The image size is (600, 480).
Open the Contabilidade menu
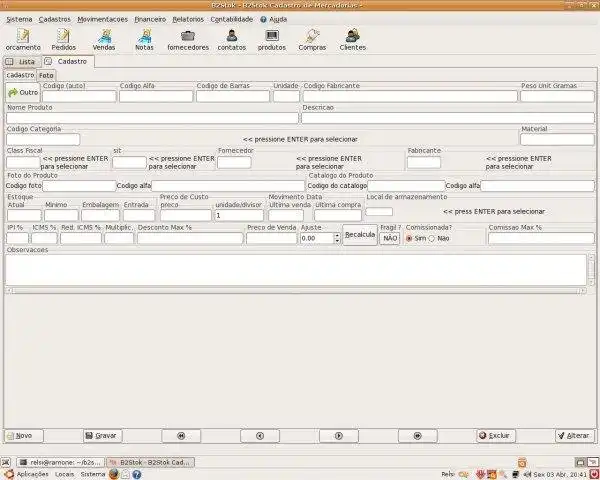pyautogui.click(x=232, y=19)
